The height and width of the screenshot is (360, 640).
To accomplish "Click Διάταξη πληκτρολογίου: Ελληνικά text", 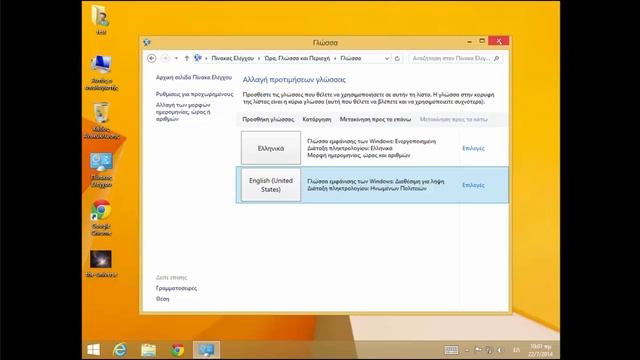I will [349, 148].
